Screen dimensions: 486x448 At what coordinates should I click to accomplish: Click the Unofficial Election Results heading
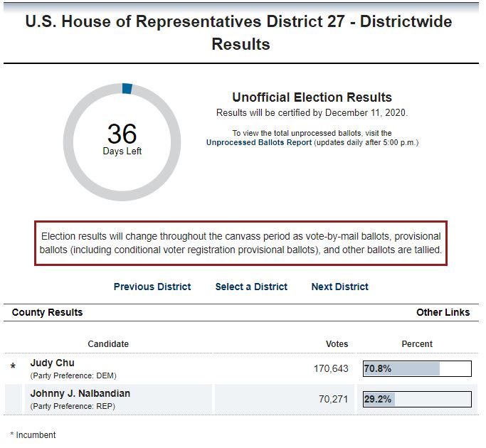(x=312, y=97)
